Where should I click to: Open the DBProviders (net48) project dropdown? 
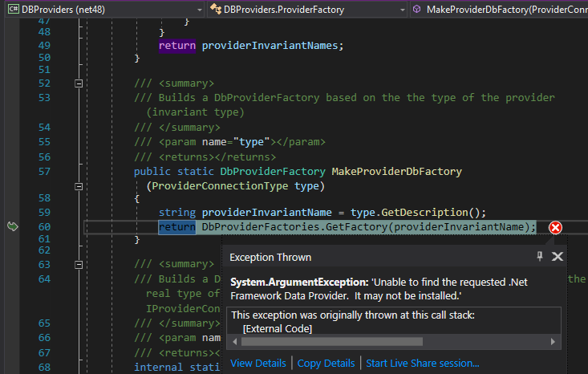(200, 10)
